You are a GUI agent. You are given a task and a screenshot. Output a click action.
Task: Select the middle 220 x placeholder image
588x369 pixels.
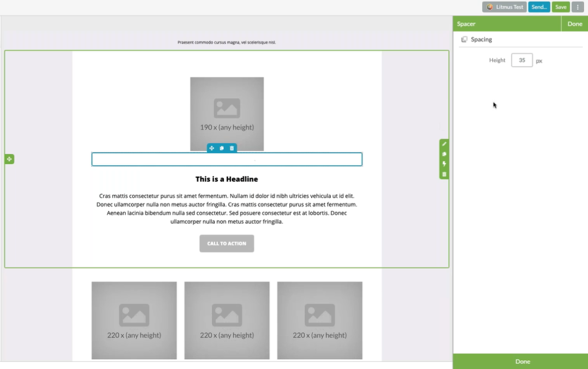pyautogui.click(x=227, y=320)
